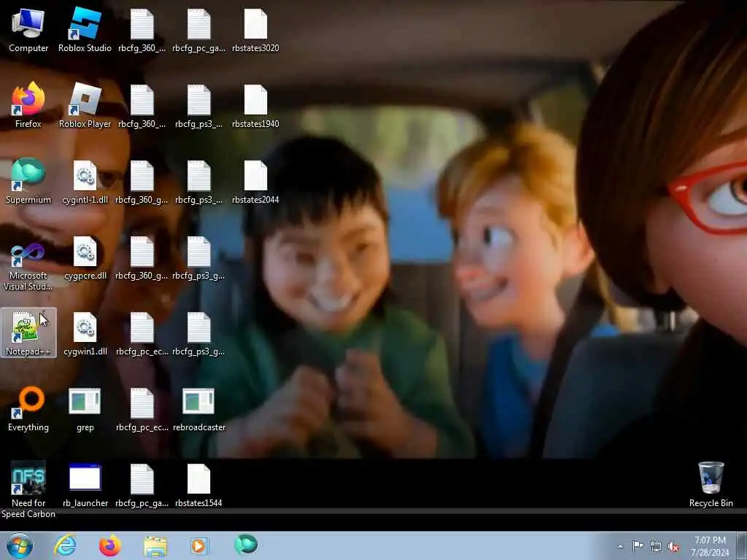Launch Firefox from the taskbar
The width and height of the screenshot is (747, 560).
click(109, 545)
